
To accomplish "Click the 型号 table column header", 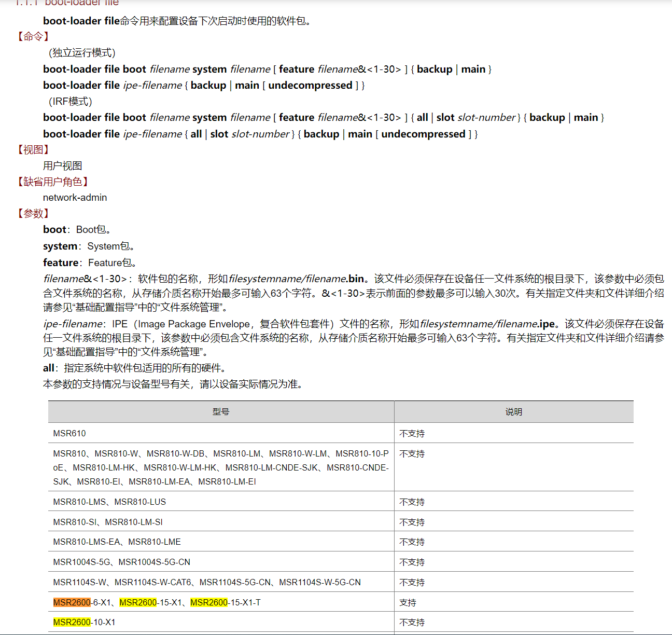I will 221,411.
